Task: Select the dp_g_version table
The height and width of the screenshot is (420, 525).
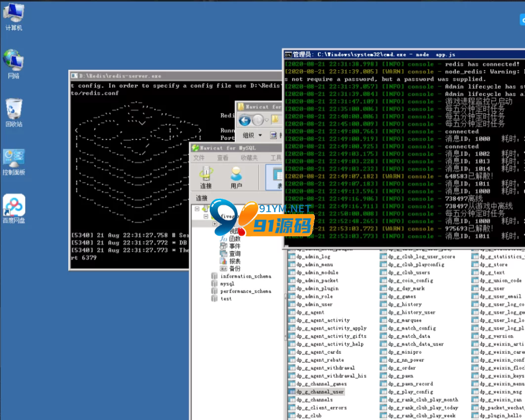Action: pos(496,336)
